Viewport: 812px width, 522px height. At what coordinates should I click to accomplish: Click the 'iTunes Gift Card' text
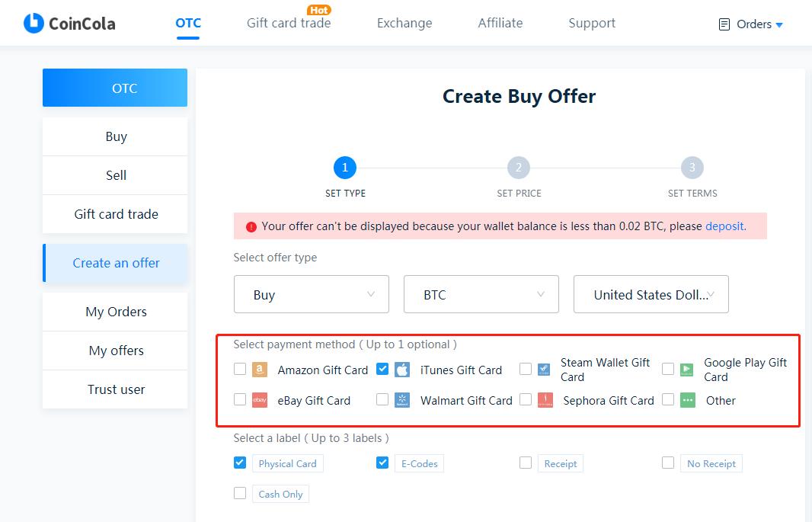(x=461, y=370)
